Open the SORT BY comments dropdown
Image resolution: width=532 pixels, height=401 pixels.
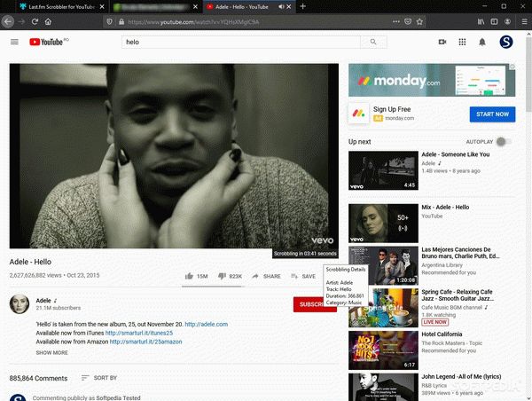click(x=99, y=378)
